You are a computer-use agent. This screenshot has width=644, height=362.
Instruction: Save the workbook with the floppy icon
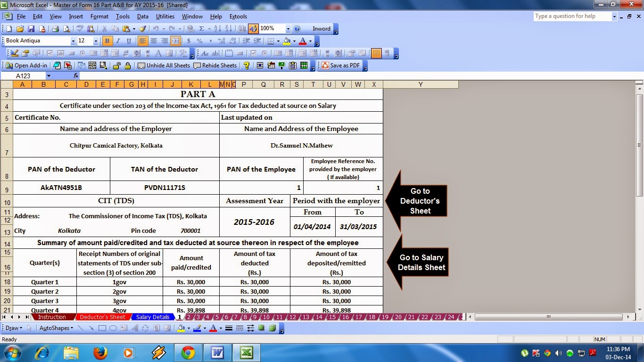tap(31, 29)
